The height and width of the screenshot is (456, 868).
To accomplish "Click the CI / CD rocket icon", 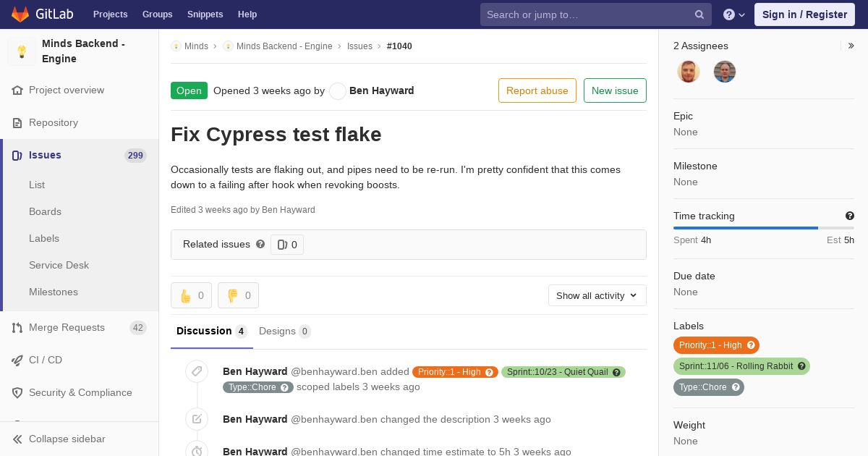I will pyautogui.click(x=17, y=360).
